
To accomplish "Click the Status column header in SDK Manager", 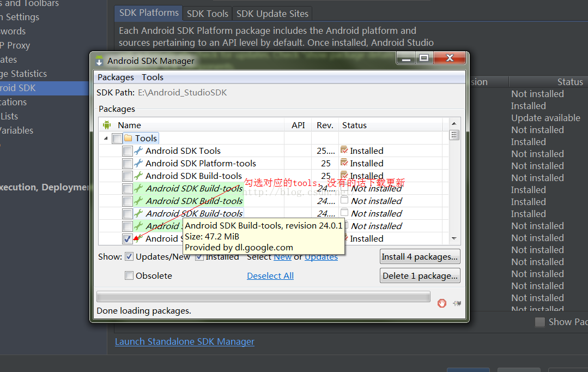I will point(354,125).
